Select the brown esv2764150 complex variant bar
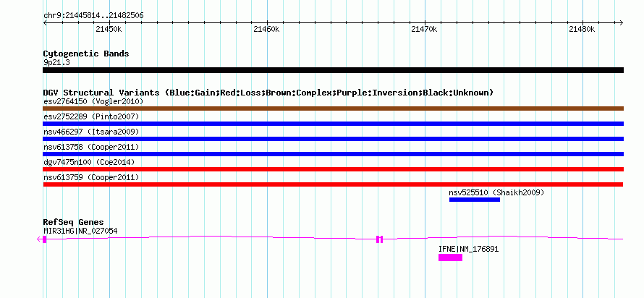Screen dimensions: 644x298 tap(334, 108)
